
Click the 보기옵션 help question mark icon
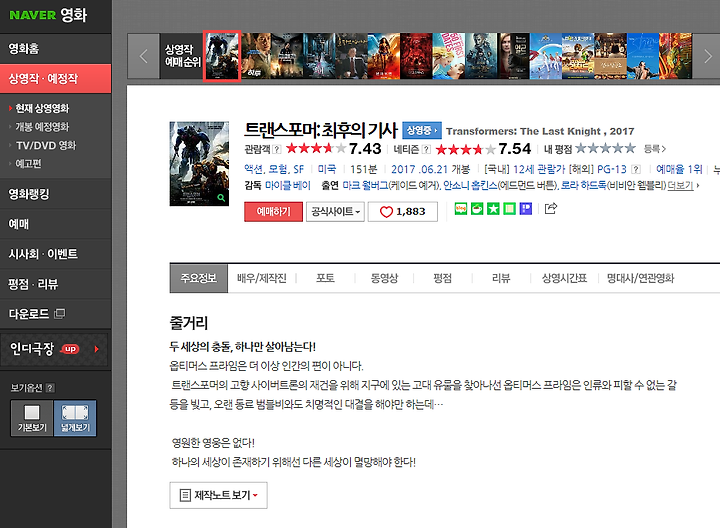[x=51, y=388]
